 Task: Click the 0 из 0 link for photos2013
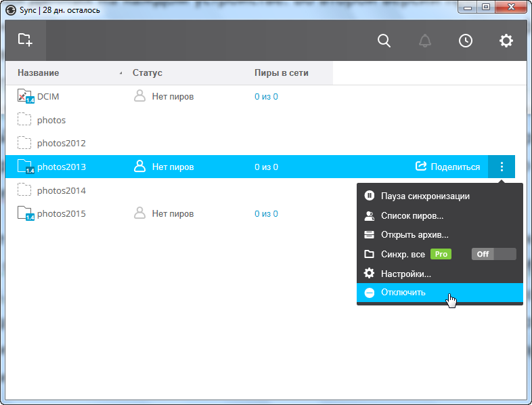pos(266,167)
